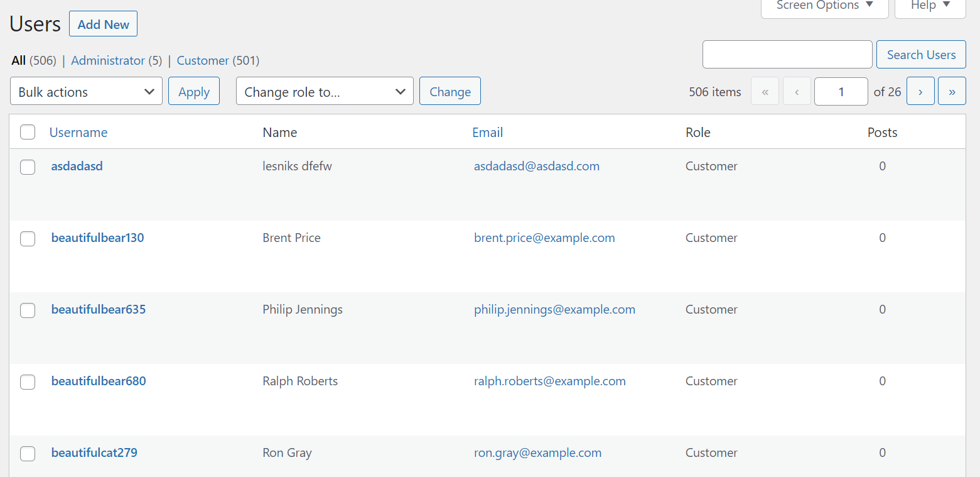Click the name lesniks dfefw

[x=298, y=167]
